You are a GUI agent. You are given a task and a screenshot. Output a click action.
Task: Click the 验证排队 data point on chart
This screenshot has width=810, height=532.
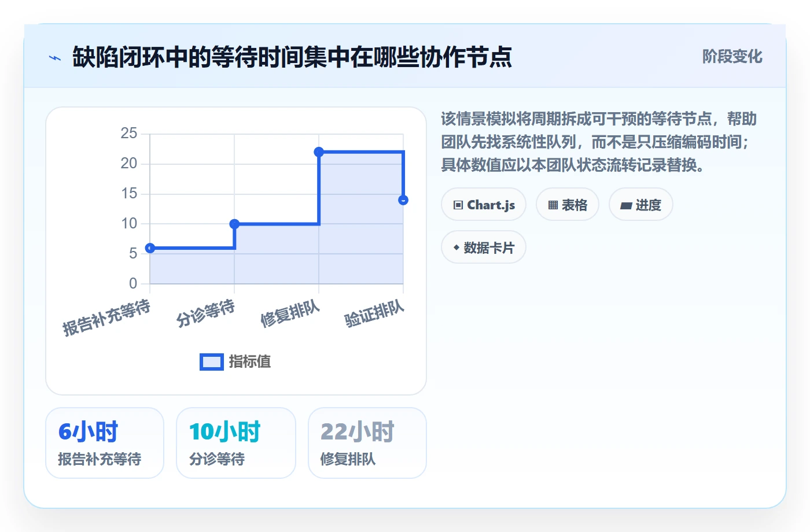tap(403, 200)
